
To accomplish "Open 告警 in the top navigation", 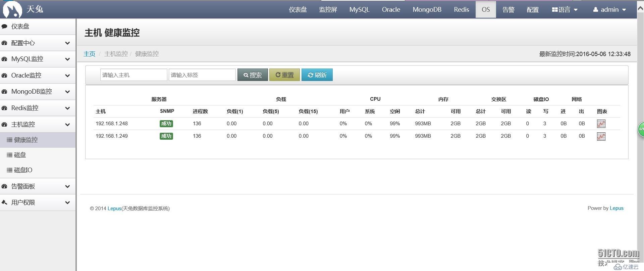I will click(x=508, y=10).
